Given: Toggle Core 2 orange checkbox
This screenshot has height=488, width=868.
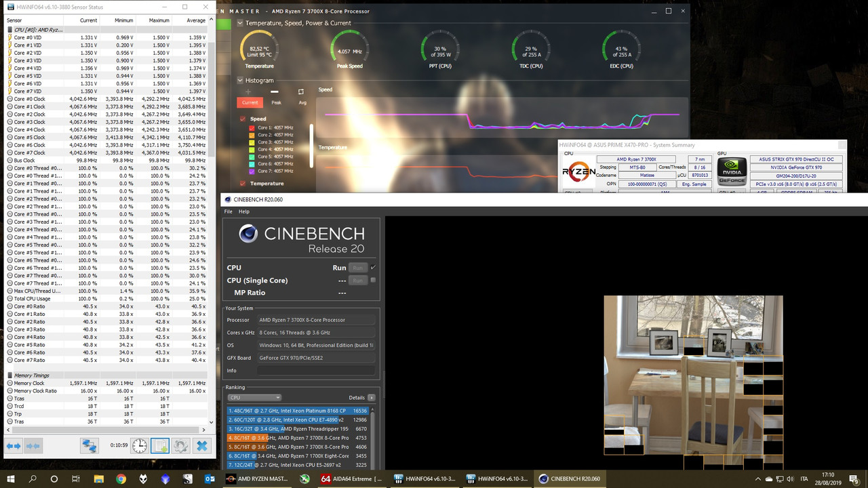Looking at the screenshot, I should pyautogui.click(x=252, y=135).
